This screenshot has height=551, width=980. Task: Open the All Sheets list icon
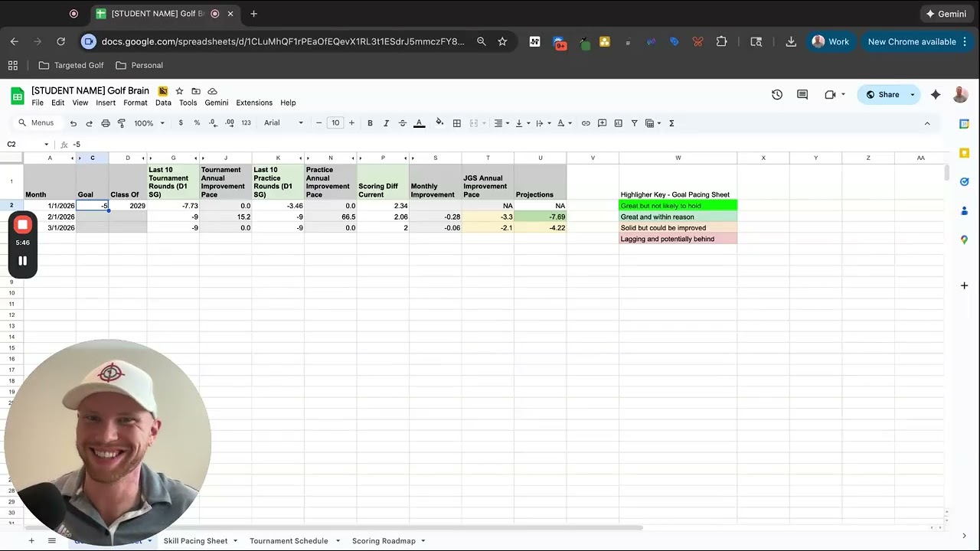point(52,541)
